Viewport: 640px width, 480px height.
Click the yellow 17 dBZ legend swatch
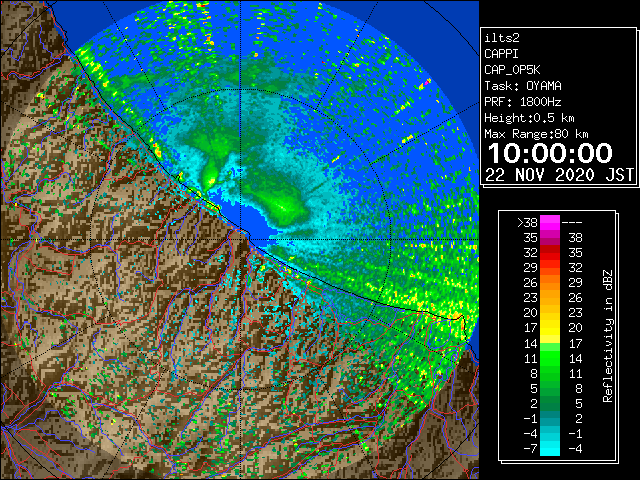550,328
